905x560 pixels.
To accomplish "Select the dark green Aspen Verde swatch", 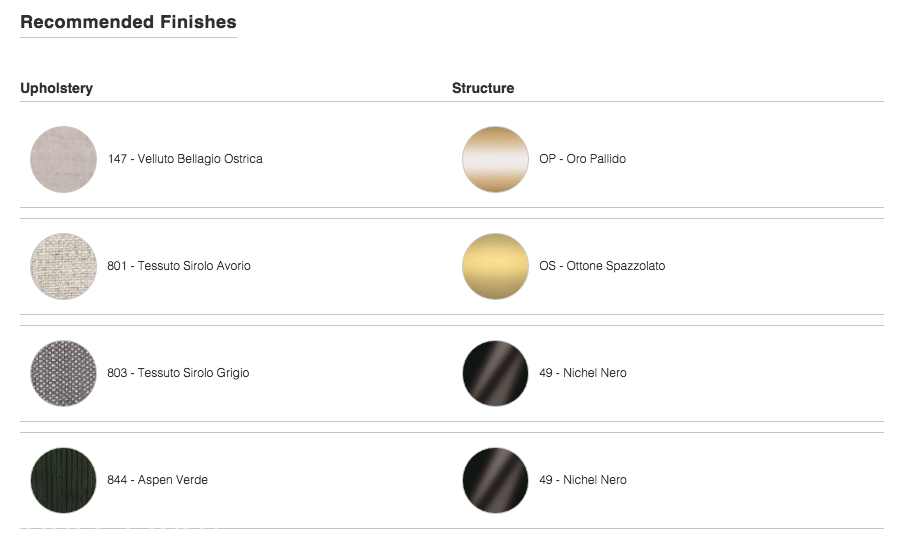I will (63, 480).
